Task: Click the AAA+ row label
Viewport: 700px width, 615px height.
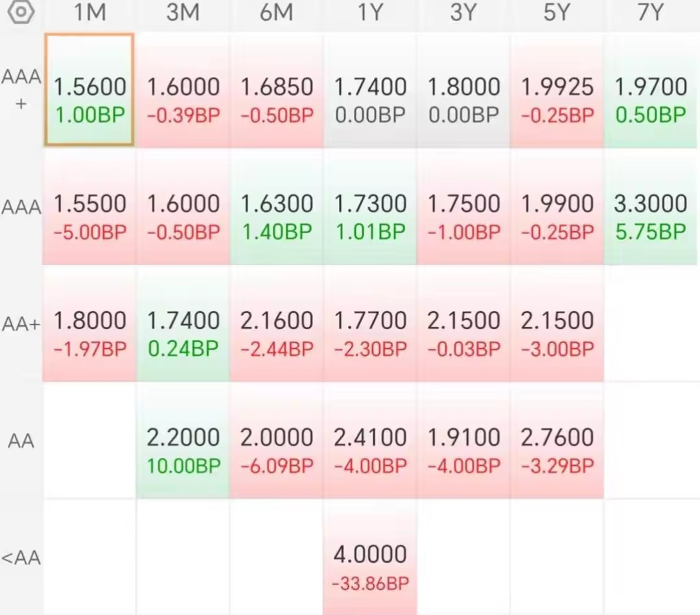Action: [x=21, y=89]
